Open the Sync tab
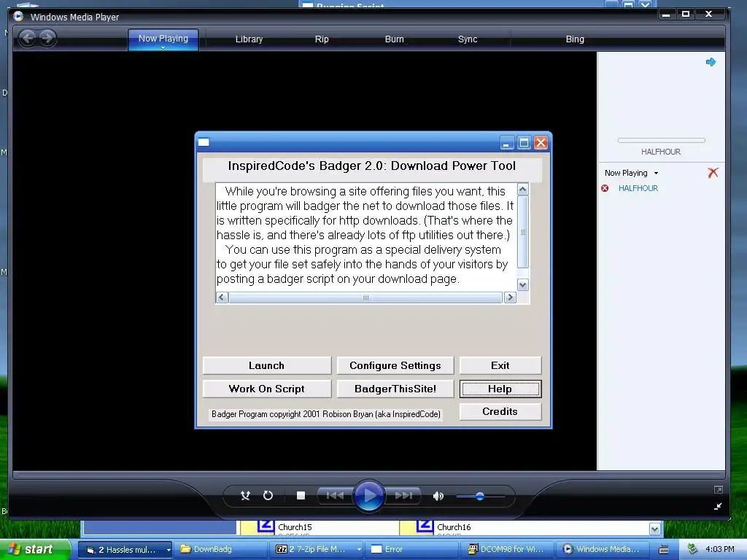The height and width of the screenshot is (560, 747). (x=468, y=39)
